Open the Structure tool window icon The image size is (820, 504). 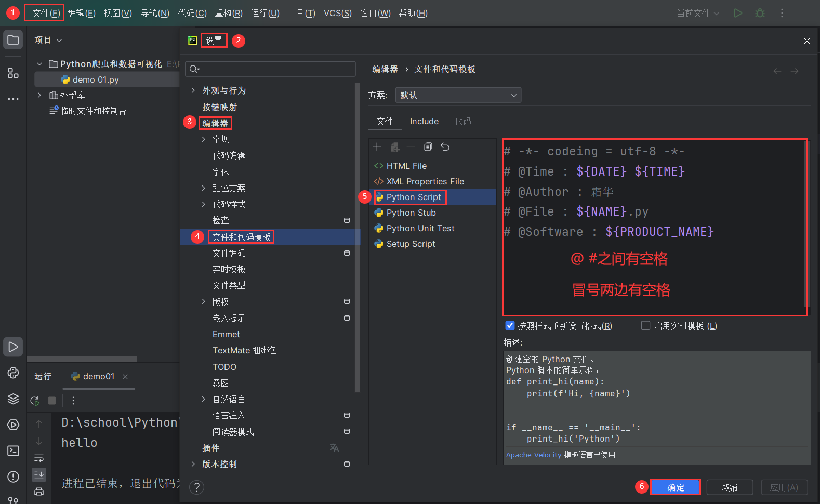(x=13, y=73)
